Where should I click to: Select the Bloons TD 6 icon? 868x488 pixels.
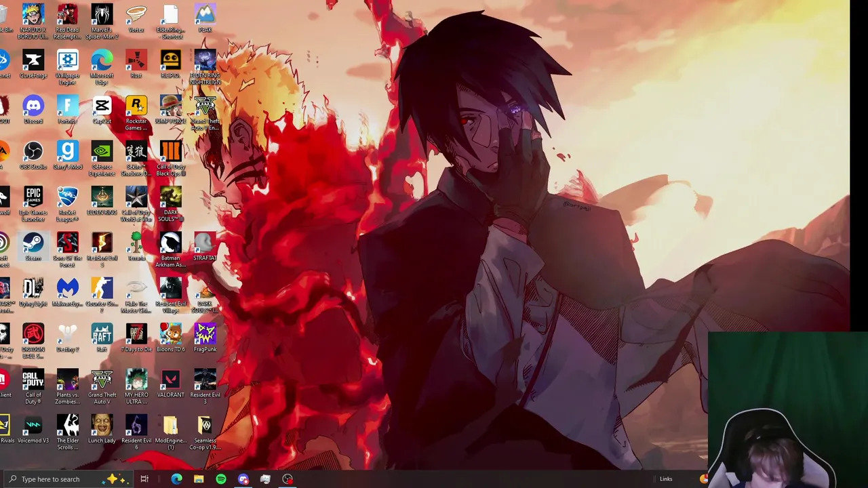click(170, 338)
